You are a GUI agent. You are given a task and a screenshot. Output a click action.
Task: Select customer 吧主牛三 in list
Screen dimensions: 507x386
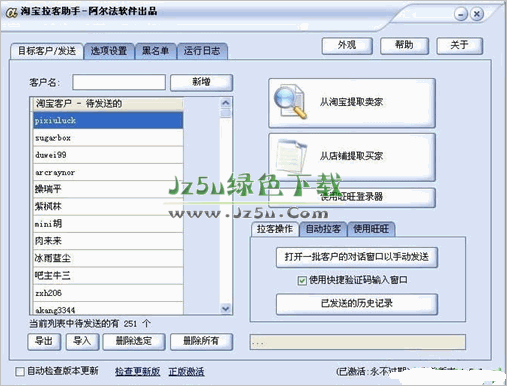coord(108,276)
